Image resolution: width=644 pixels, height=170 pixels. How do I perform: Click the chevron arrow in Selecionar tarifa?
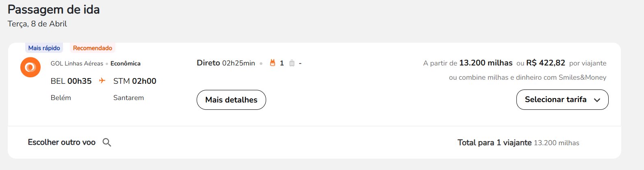(597, 100)
